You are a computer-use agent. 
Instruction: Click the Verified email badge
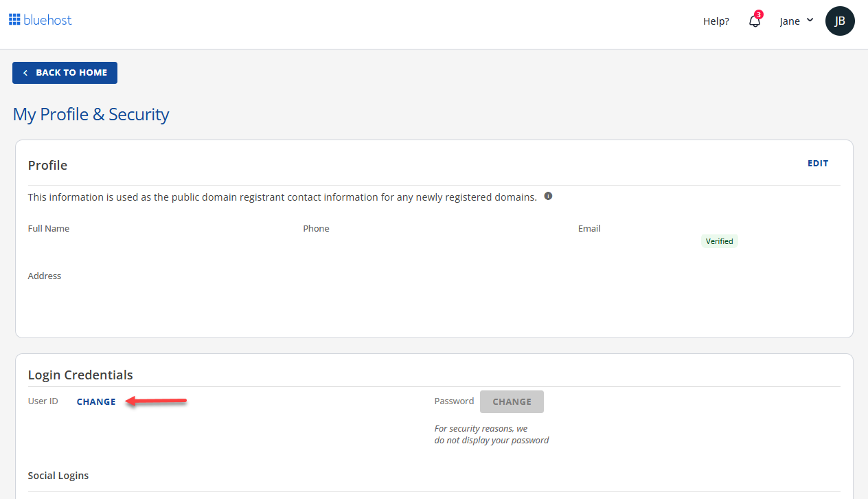tap(719, 241)
